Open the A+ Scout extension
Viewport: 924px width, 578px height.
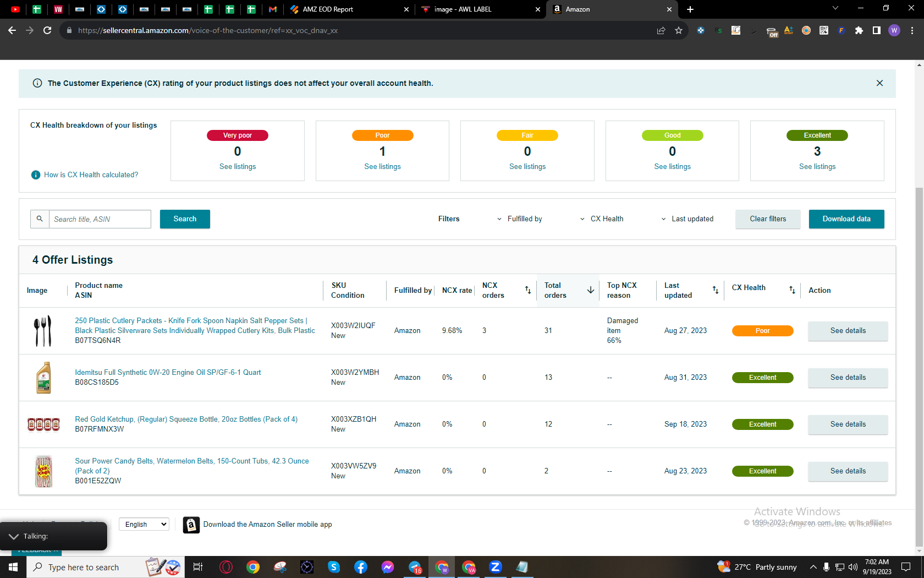click(789, 30)
